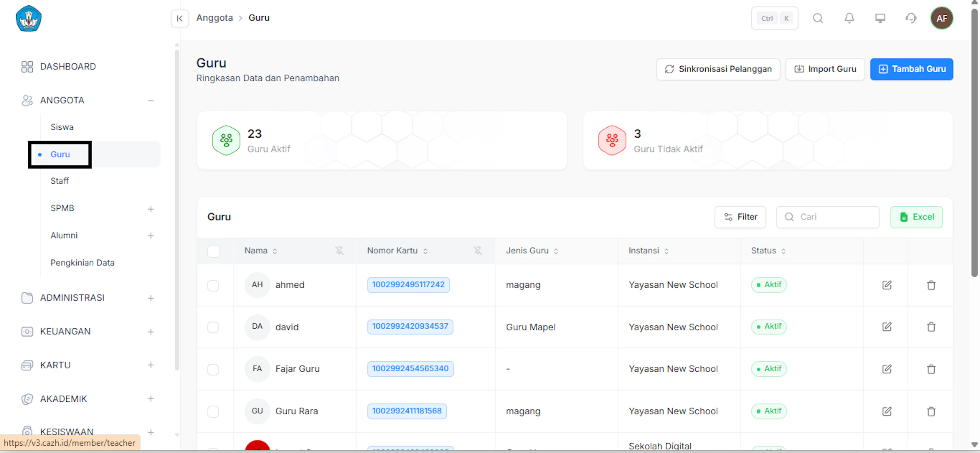Sort table by Nomor Kartu column

(x=425, y=251)
